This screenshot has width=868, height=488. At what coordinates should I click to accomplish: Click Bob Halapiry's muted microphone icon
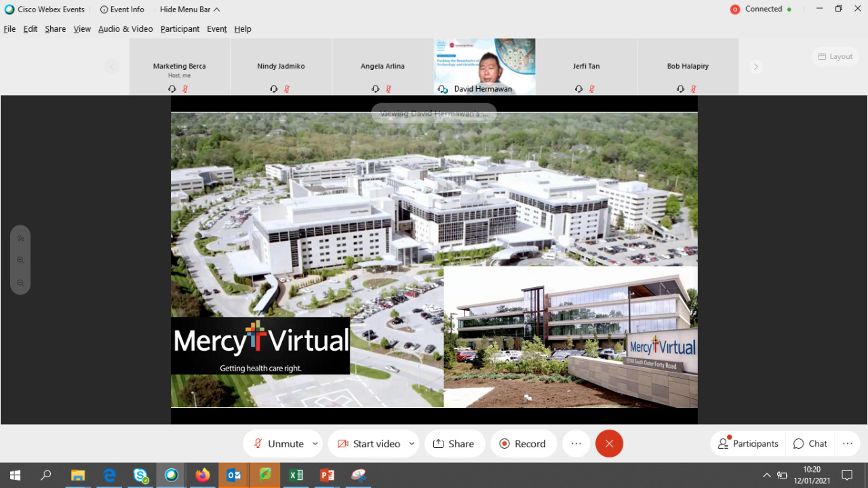(694, 89)
